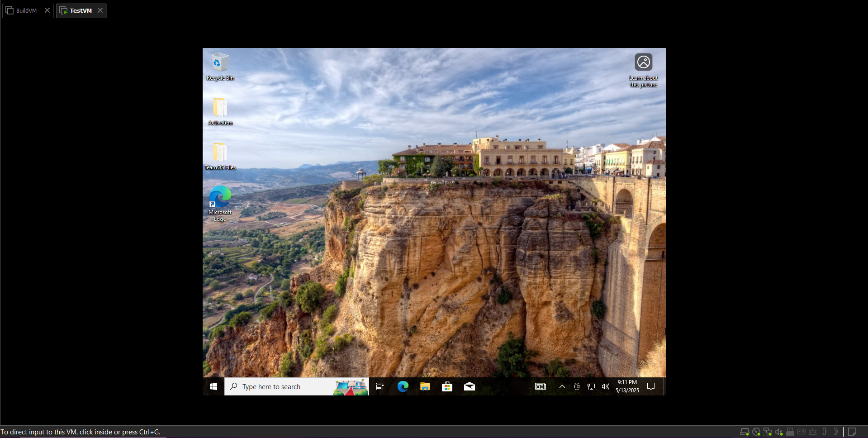Click the VMware hard disk device icon

(x=745, y=432)
